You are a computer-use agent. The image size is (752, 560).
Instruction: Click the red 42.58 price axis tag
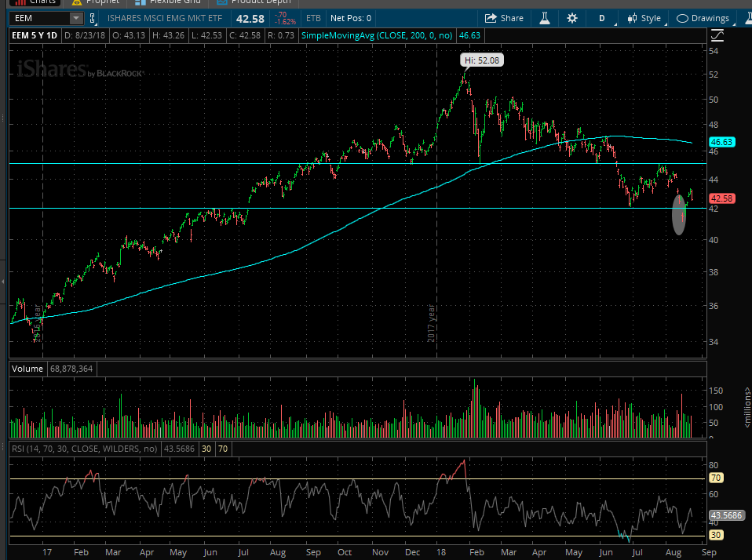pyautogui.click(x=722, y=198)
